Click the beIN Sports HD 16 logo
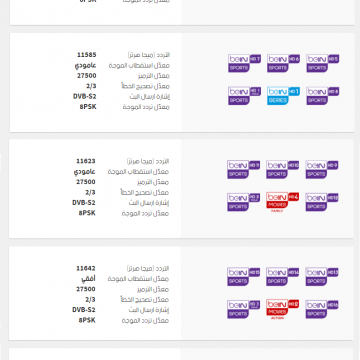The image size is (360, 360). tap(322, 309)
